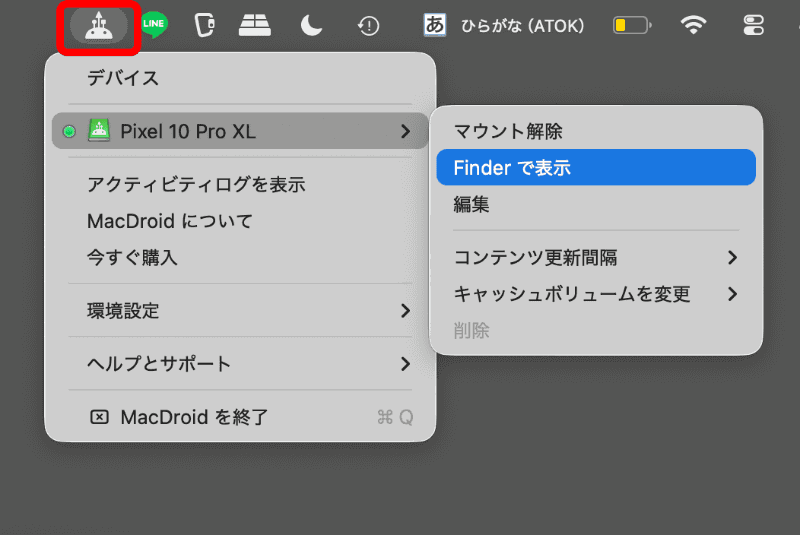Screen dimensions: 800x535
Task: Check the battery status icon
Action: coord(632,25)
